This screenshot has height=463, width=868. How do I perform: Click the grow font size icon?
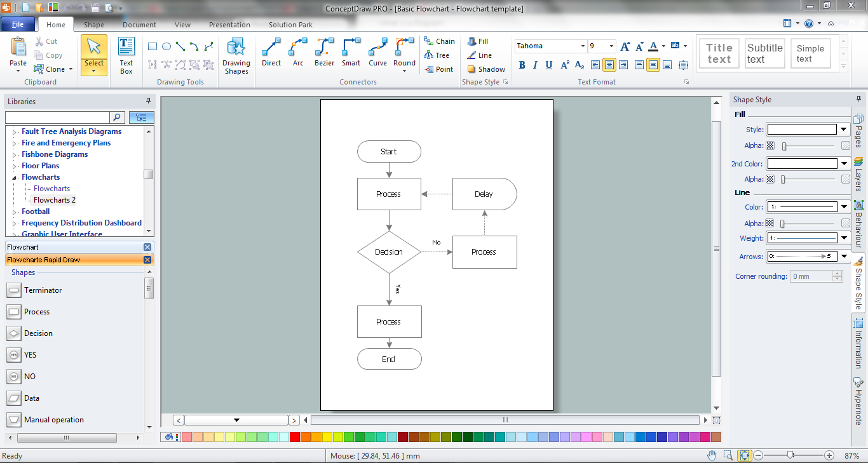pyautogui.click(x=625, y=46)
